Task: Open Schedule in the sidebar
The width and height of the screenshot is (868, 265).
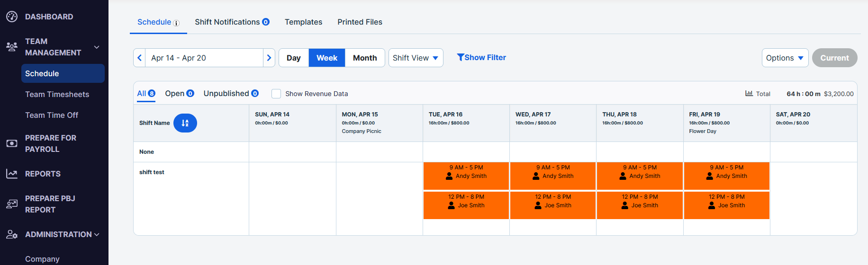Action: (x=63, y=73)
